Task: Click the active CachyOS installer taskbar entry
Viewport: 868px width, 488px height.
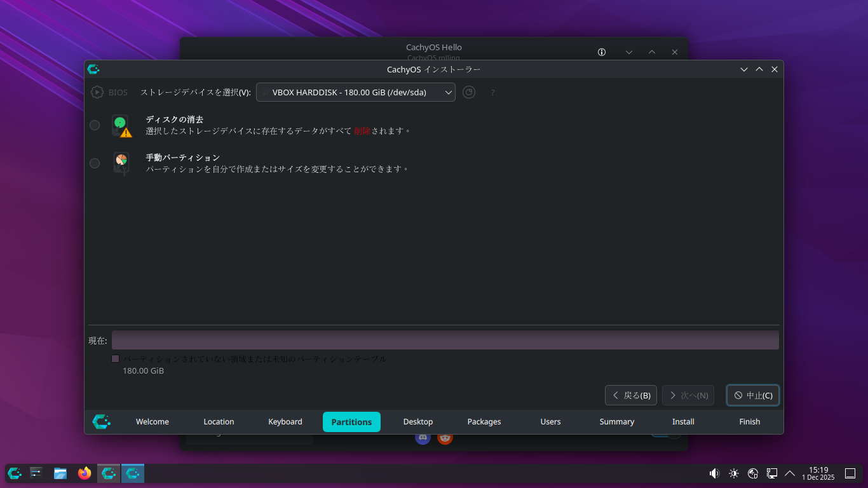Action: pos(133,473)
